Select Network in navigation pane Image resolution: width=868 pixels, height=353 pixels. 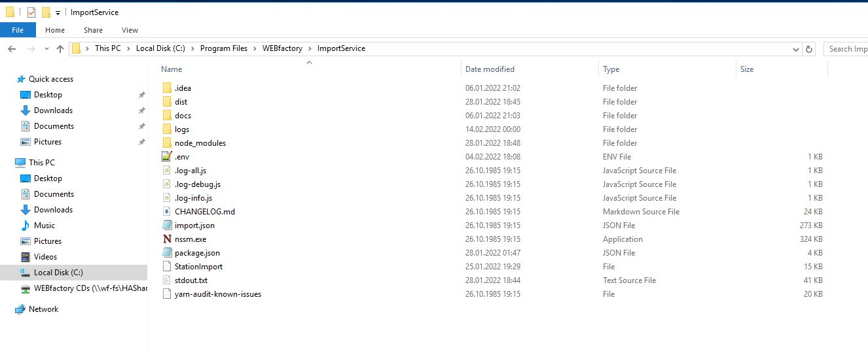pos(43,309)
